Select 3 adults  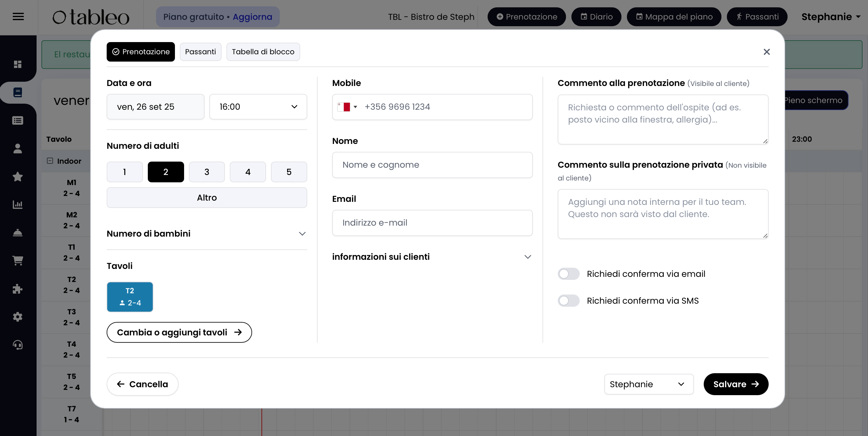[207, 172]
